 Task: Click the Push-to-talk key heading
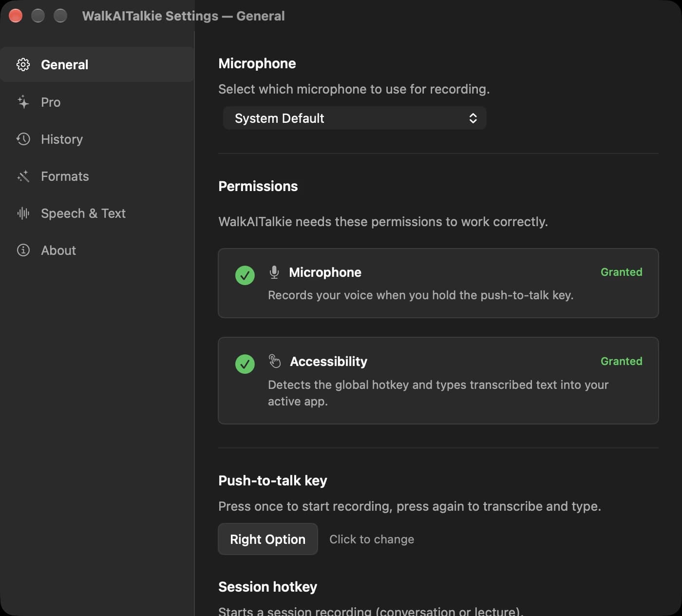(273, 481)
